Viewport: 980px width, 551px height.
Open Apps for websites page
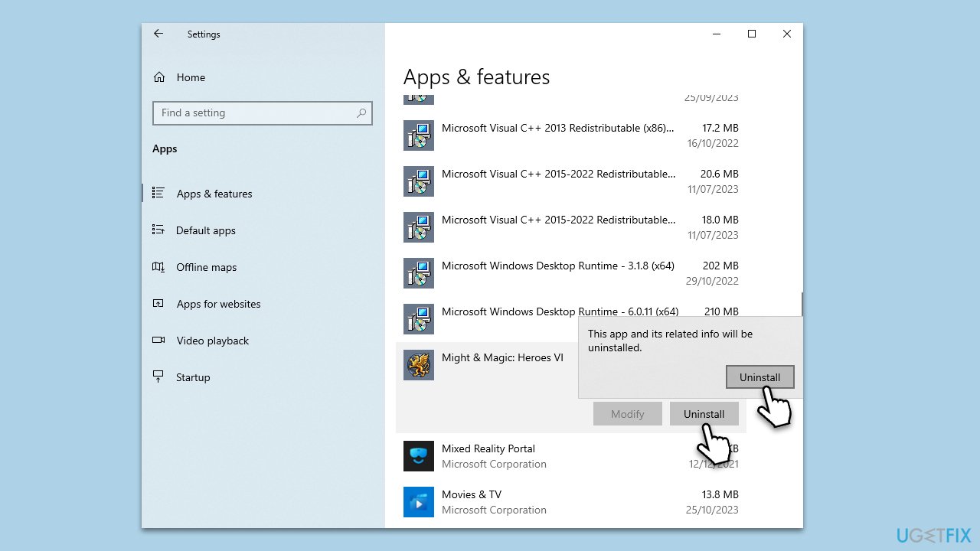219,304
